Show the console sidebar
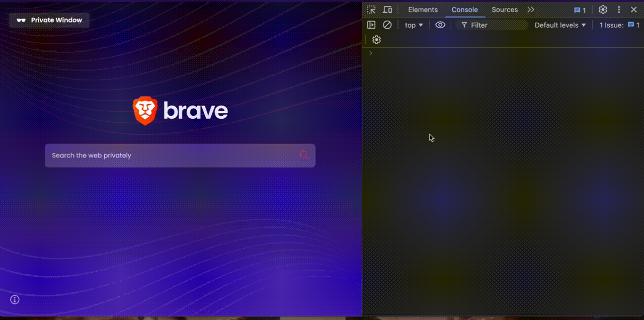644x320 pixels. tap(371, 25)
